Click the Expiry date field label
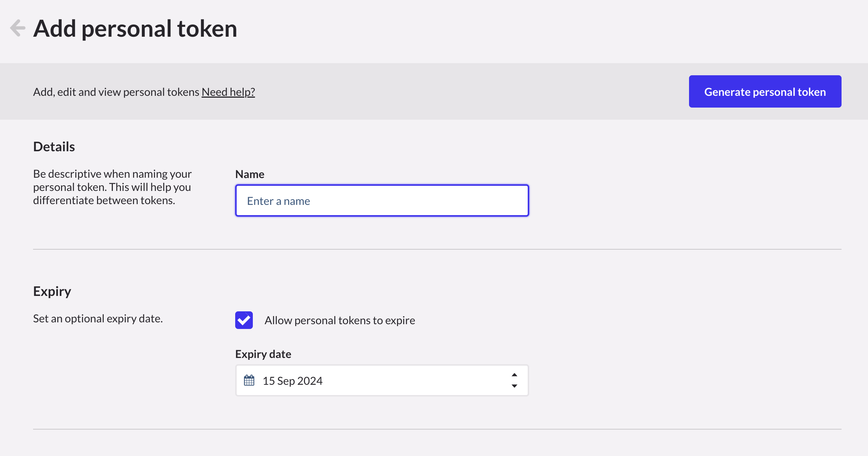The image size is (868, 456). coord(263,354)
